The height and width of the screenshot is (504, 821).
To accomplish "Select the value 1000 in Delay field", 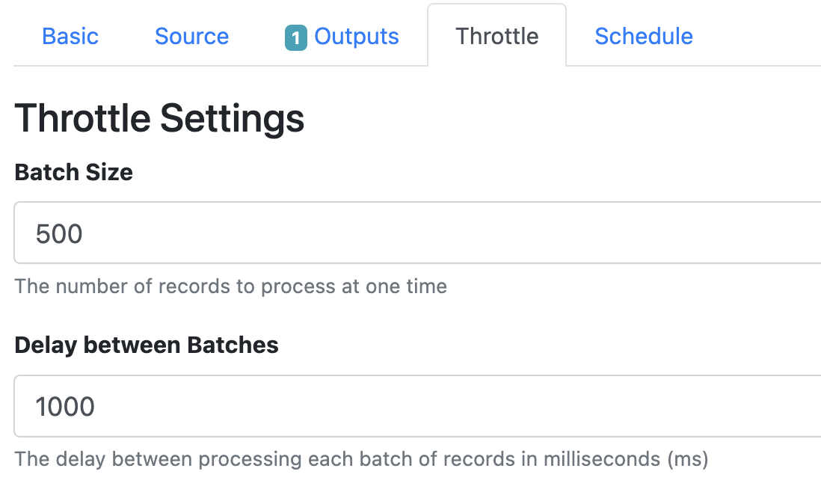I will click(66, 406).
